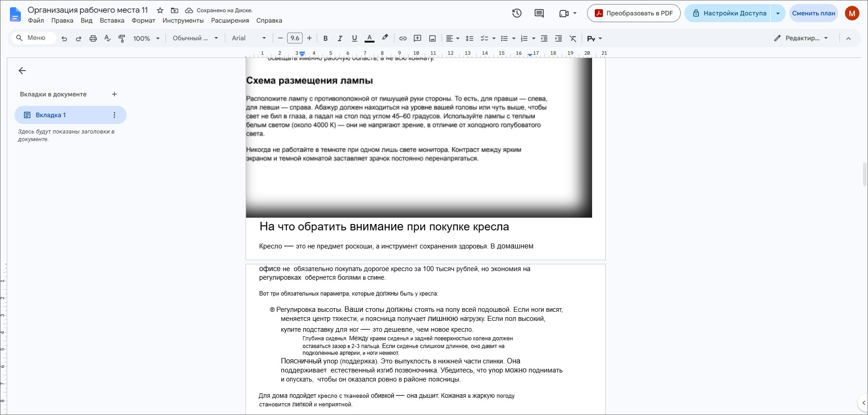
Task: Click the 'Сменить план' button
Action: coord(813,13)
